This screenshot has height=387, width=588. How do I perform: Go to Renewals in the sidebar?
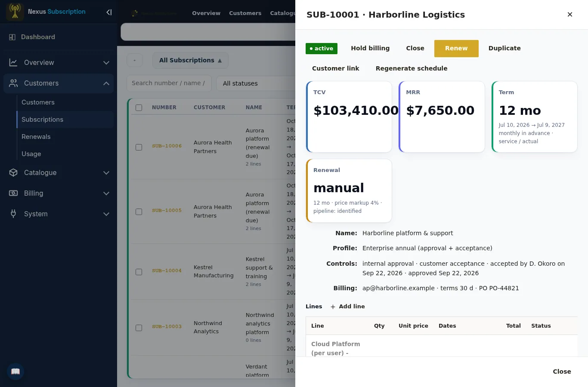(x=65, y=137)
